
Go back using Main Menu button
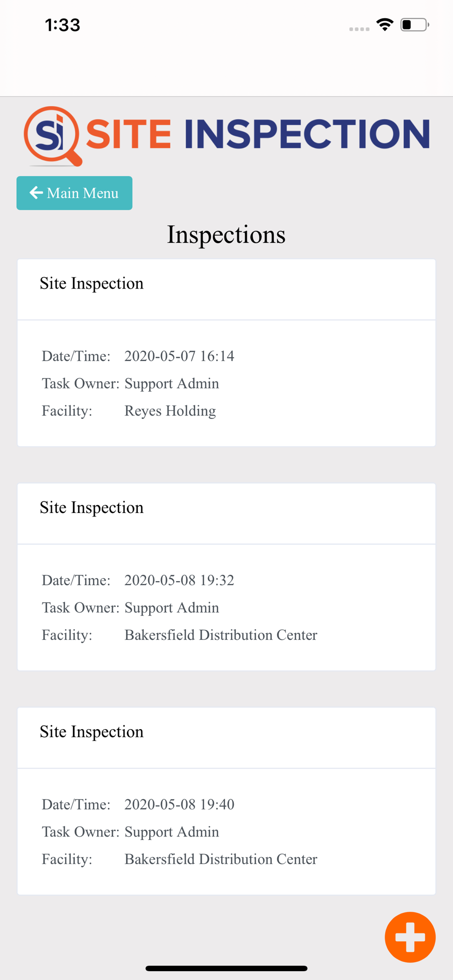pos(75,193)
